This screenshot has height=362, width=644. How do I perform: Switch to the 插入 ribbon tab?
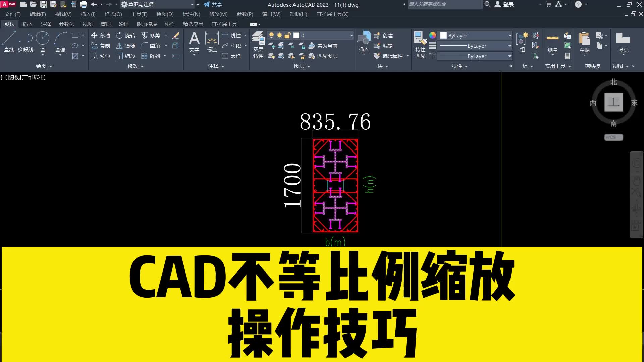[28, 24]
